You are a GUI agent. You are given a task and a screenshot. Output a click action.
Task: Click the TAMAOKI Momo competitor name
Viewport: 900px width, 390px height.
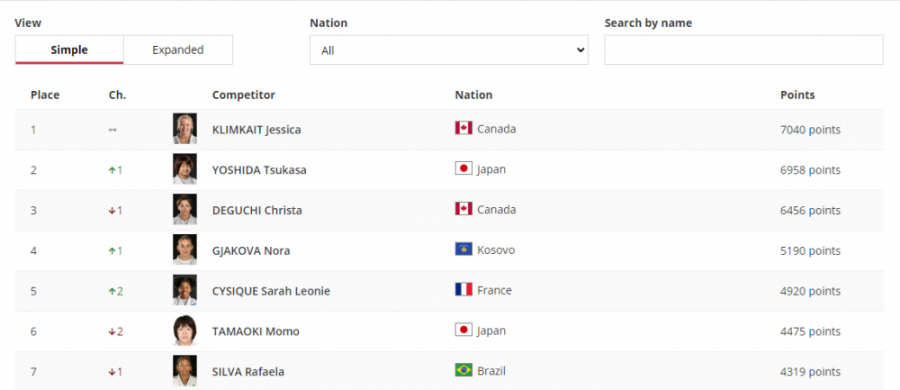256,331
